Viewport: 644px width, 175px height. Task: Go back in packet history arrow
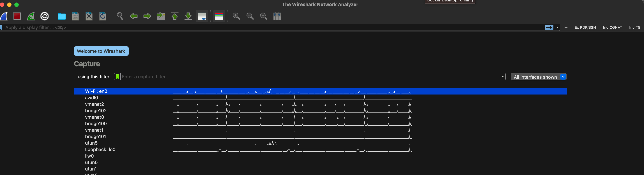[134, 16]
